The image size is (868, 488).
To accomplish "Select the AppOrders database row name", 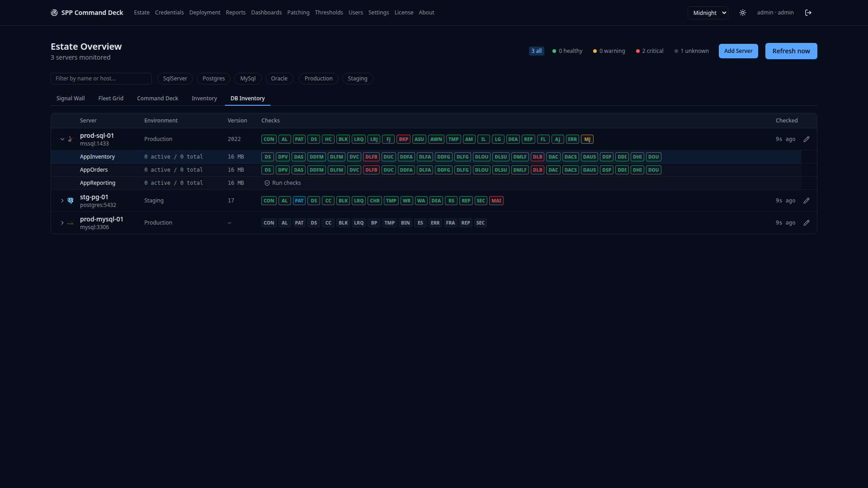I will (94, 170).
